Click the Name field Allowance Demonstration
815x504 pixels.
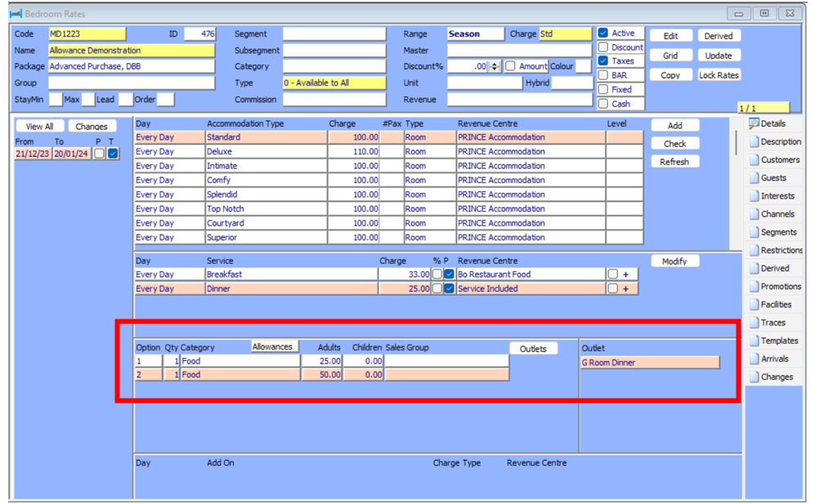click(x=132, y=51)
